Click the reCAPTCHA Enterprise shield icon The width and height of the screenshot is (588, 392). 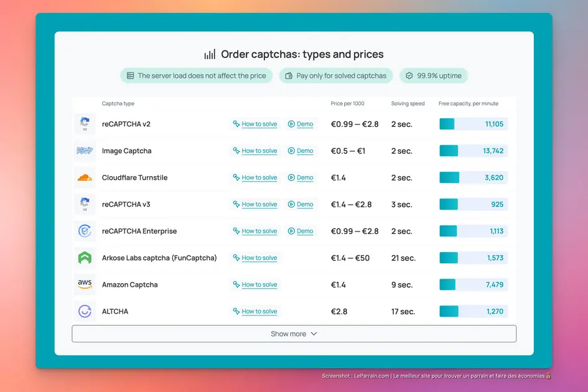point(85,231)
